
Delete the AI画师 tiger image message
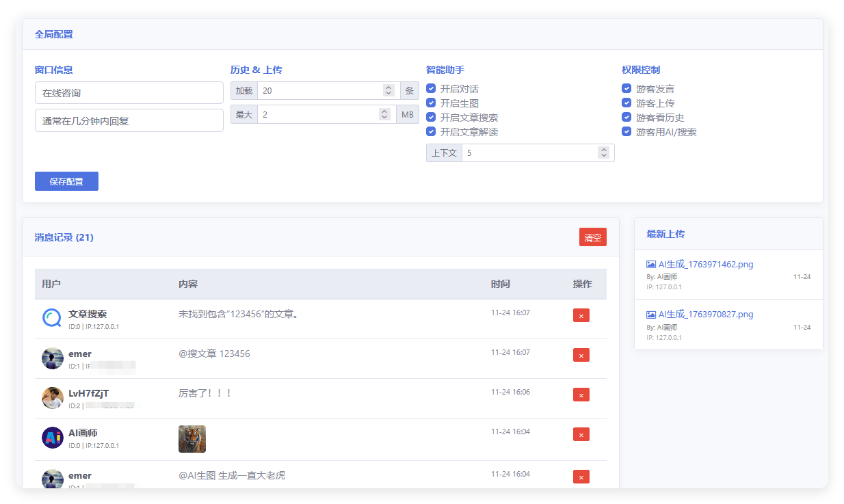point(581,434)
